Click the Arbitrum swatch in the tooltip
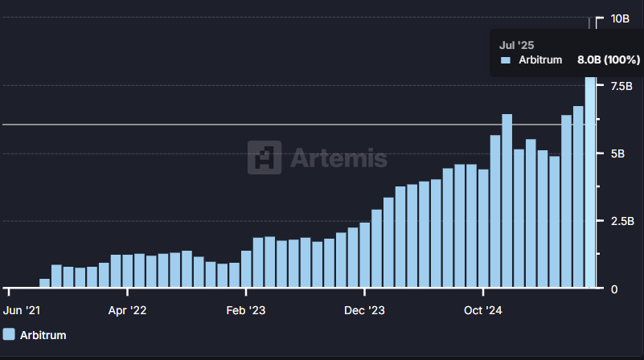The width and height of the screenshot is (644, 360). (x=506, y=60)
